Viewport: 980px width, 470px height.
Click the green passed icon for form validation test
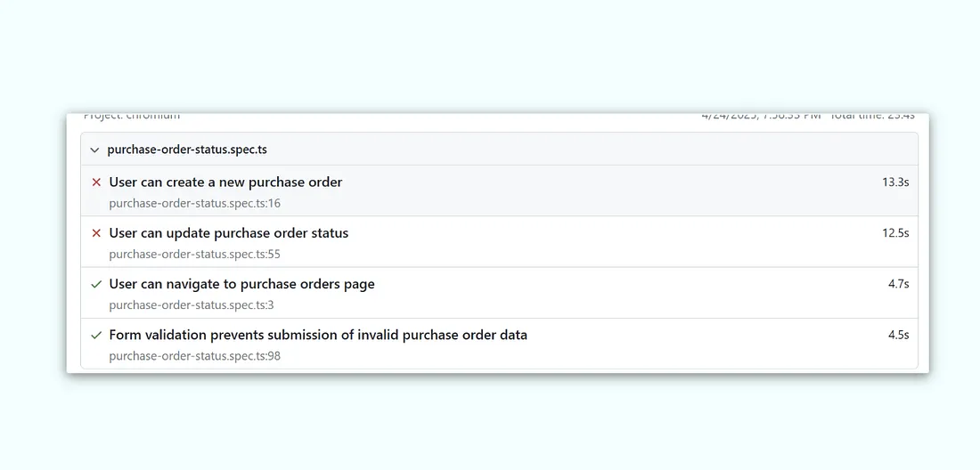point(96,336)
